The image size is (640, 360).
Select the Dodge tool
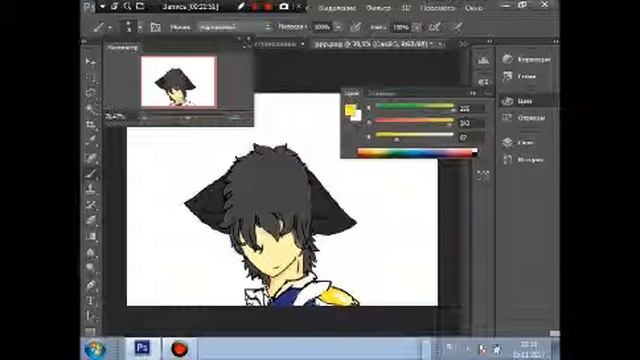[91, 268]
